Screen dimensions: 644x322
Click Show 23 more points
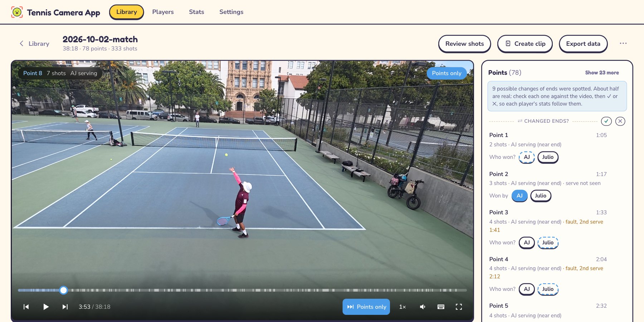point(602,73)
